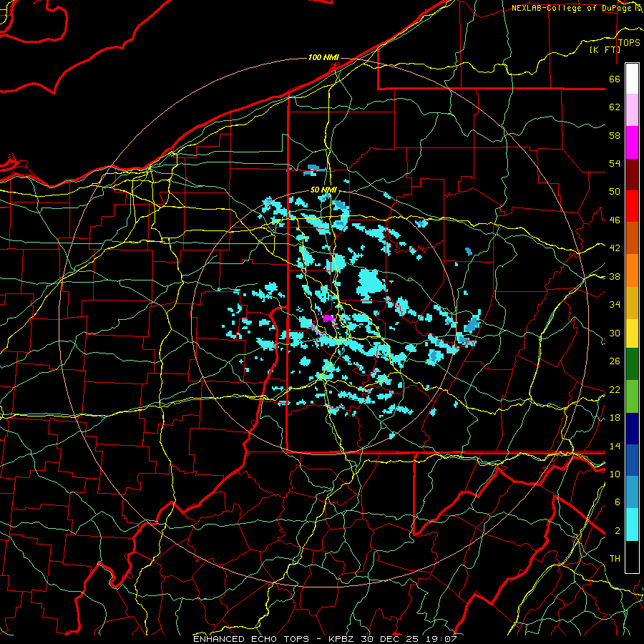Click the white 66 kft legend swatch
This screenshot has width=644, height=644.
(632, 79)
